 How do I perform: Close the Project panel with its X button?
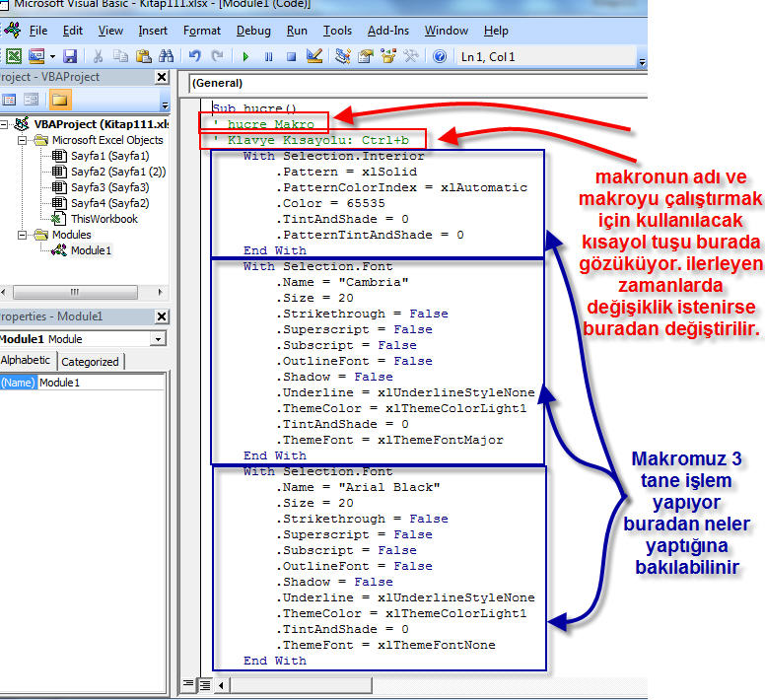click(x=162, y=78)
